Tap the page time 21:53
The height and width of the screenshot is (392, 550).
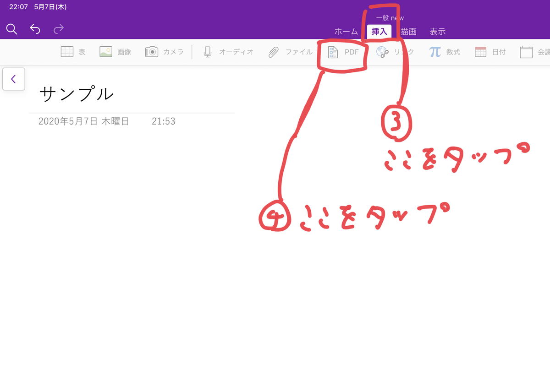(x=164, y=121)
